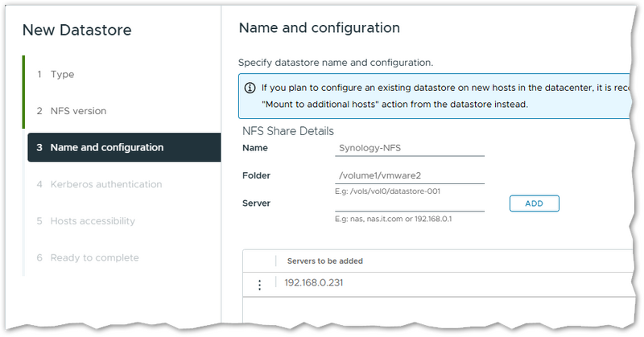Click the Specify datastore name and configuration text
Viewport: 644px width, 337px height.
(336, 62)
